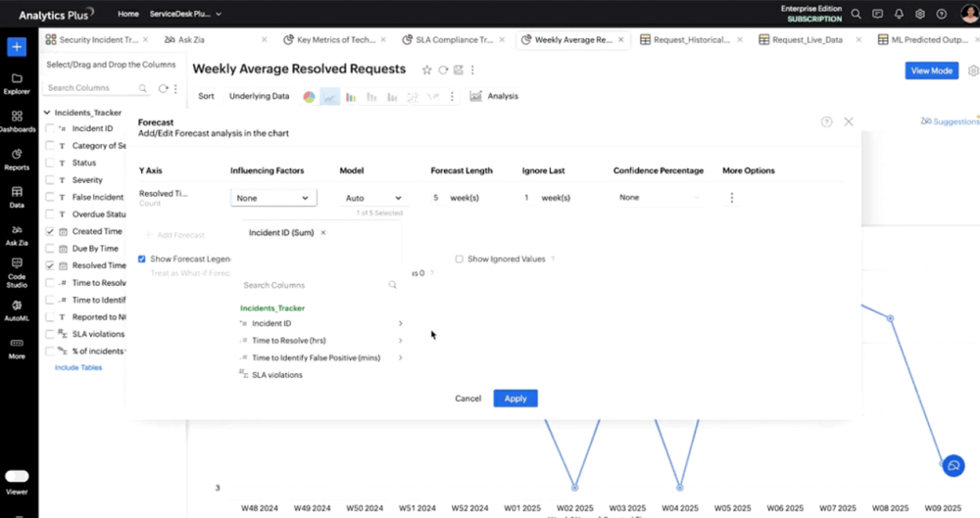Select SLA violations in factor list
This screenshot has height=518, width=980.
tap(277, 375)
